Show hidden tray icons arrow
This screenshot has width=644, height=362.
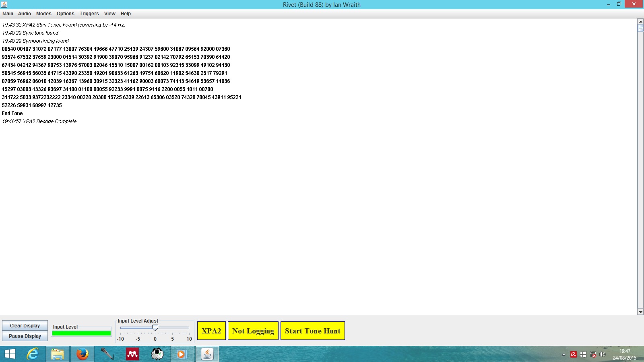tap(563, 354)
